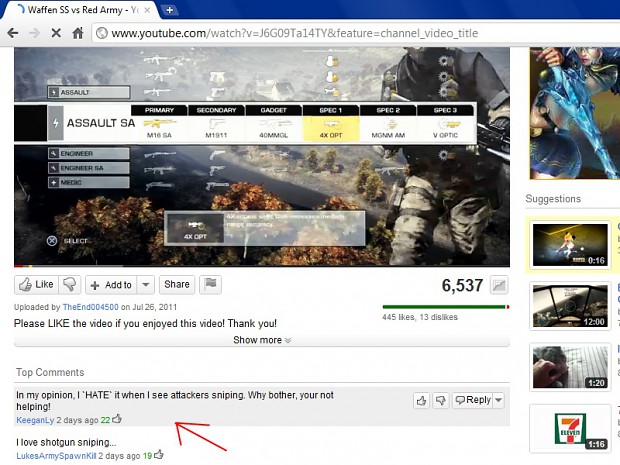Click thumbs-up icon beside 19 likes count
The image size is (620, 465).
[x=159, y=455]
